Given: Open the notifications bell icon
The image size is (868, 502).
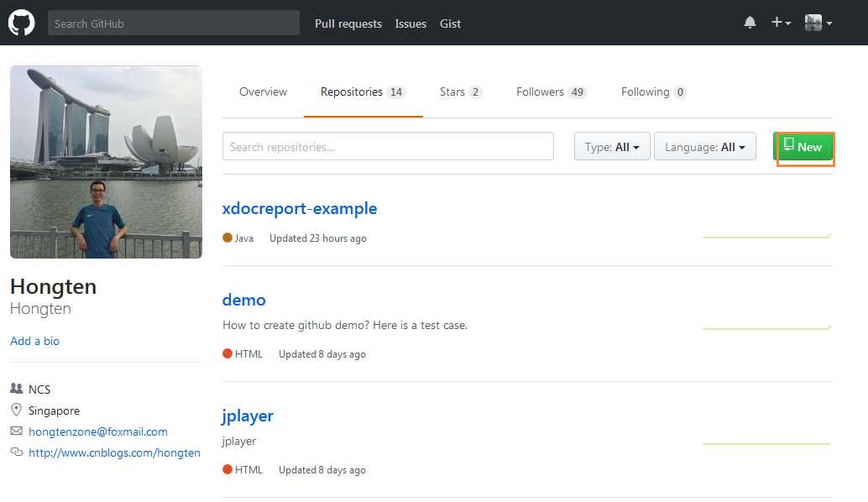Looking at the screenshot, I should pyautogui.click(x=750, y=23).
